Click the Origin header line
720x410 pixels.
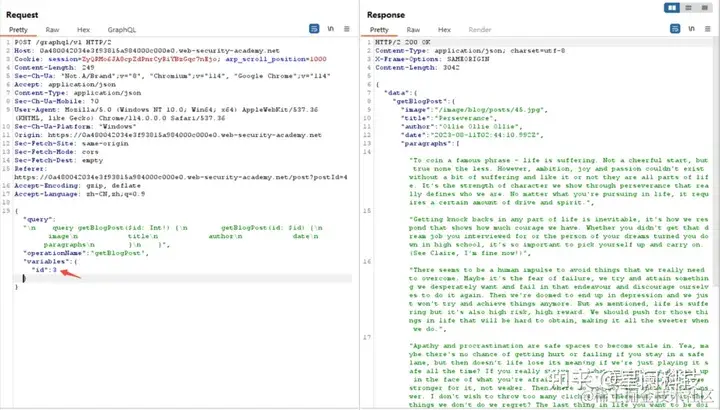168,135
